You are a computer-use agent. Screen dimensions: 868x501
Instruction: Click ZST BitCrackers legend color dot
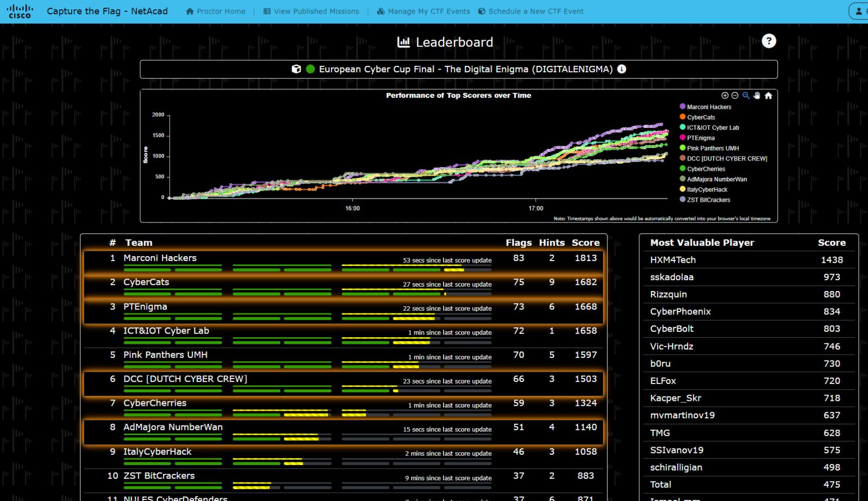(x=683, y=200)
